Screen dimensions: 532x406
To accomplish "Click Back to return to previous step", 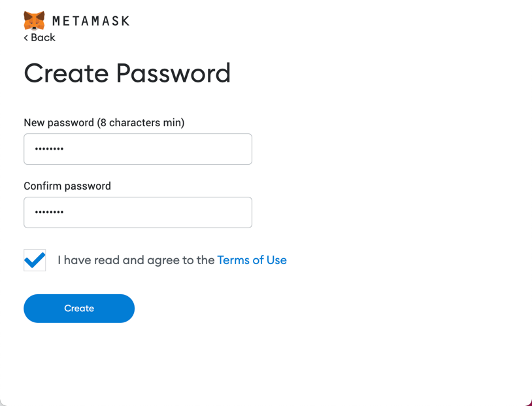I will [39, 38].
